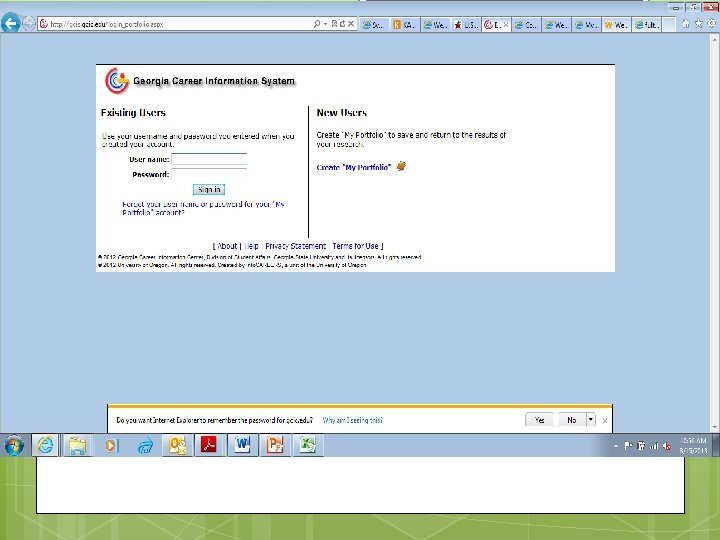Viewport: 720px width, 540px height.
Task: Focus the User name input field
Action: pos(209,159)
